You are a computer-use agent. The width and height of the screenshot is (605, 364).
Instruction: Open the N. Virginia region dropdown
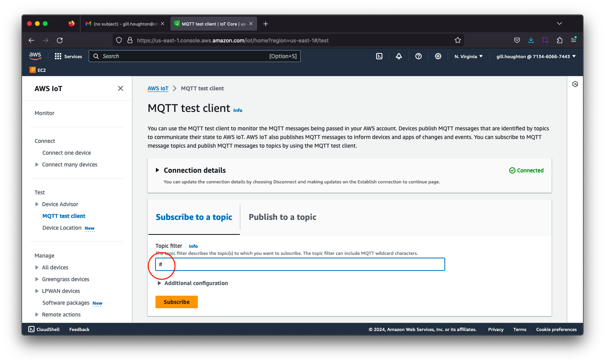(x=468, y=57)
